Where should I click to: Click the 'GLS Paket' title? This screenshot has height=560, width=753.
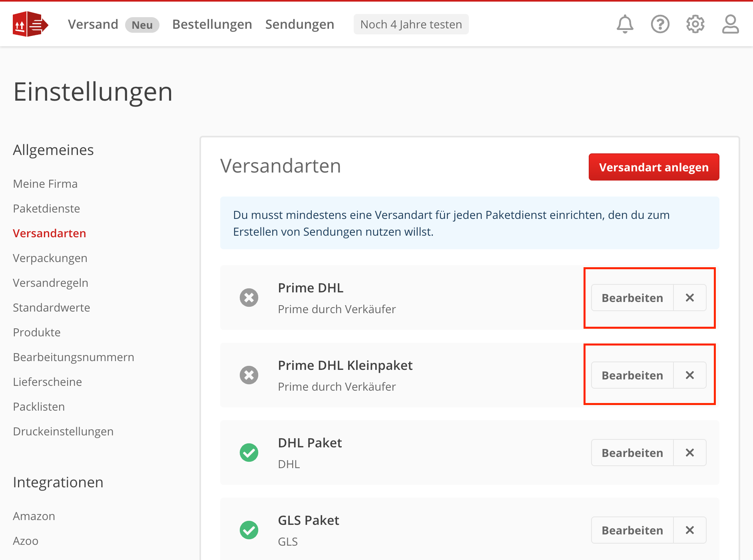click(309, 520)
